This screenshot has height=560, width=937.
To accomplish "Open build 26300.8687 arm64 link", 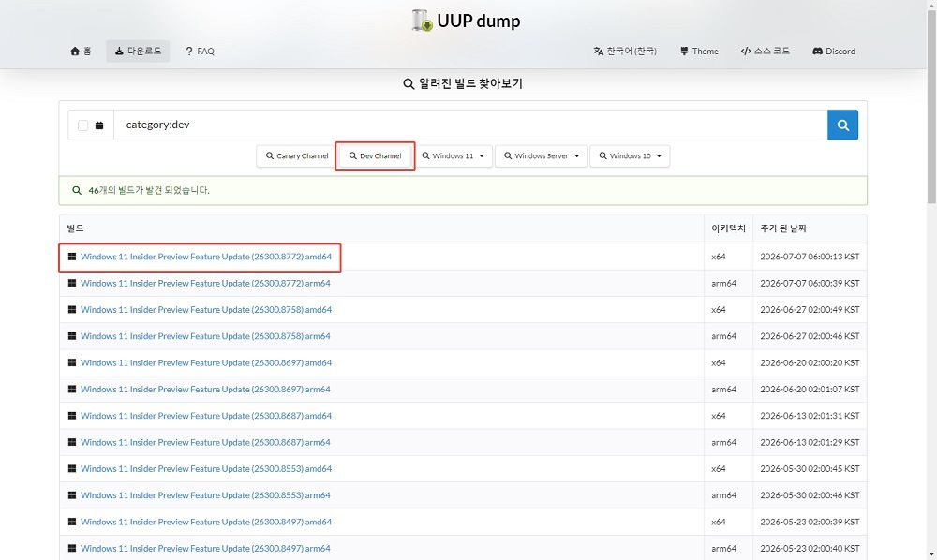I will 205,442.
